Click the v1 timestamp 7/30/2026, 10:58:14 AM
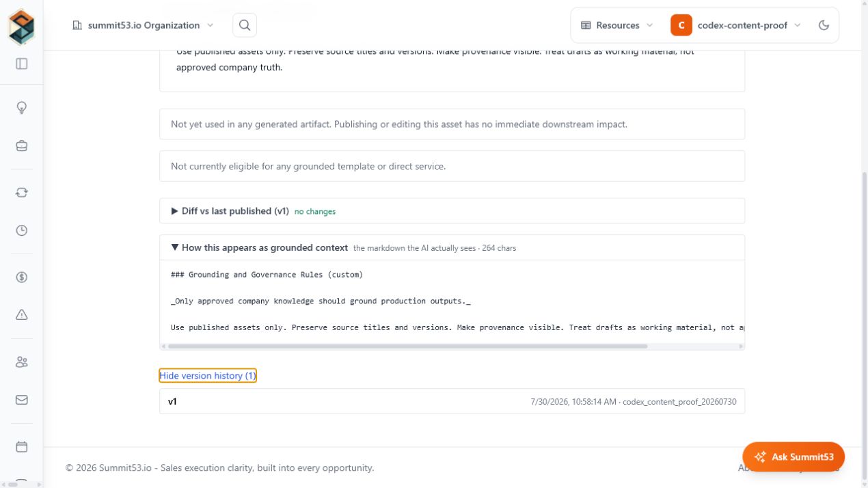The image size is (868, 488). 573,402
